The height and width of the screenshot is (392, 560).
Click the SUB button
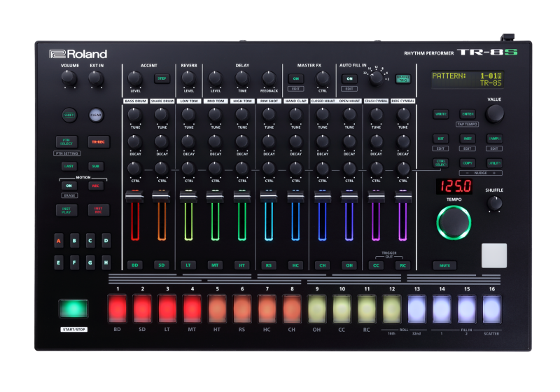(x=96, y=166)
